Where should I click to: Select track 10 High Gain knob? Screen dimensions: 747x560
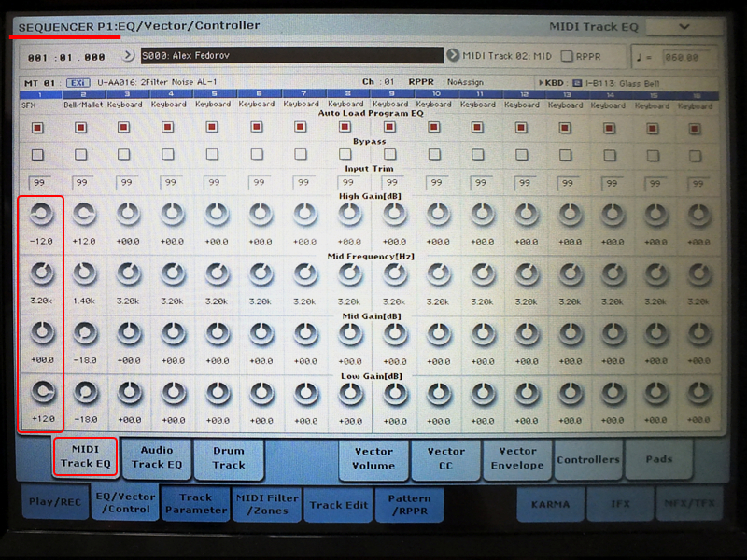(438, 214)
